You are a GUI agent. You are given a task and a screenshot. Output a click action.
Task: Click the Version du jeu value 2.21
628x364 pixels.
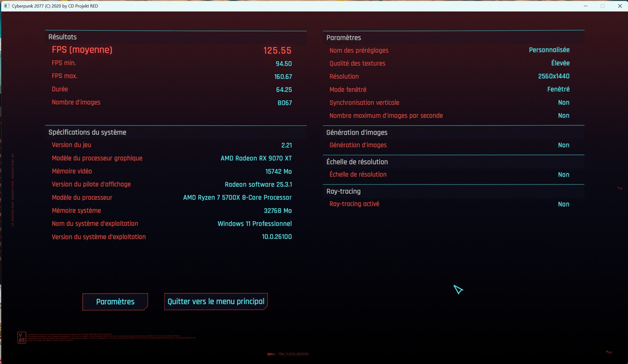287,145
